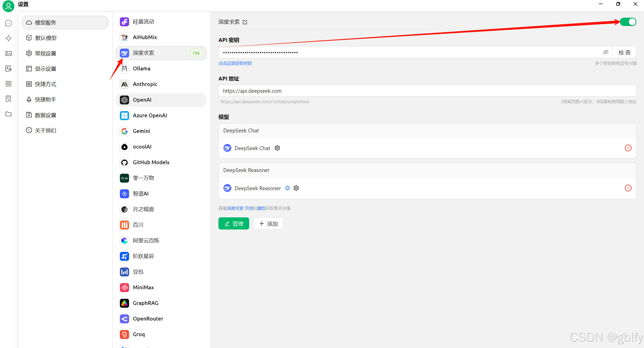
Task: Remove the DeepSeek Chat model
Action: [628, 148]
